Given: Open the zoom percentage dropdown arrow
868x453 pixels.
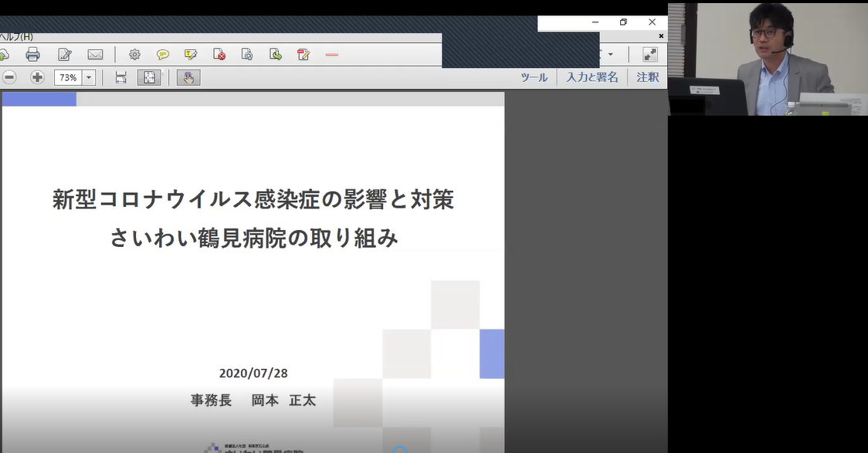Looking at the screenshot, I should coord(89,77).
